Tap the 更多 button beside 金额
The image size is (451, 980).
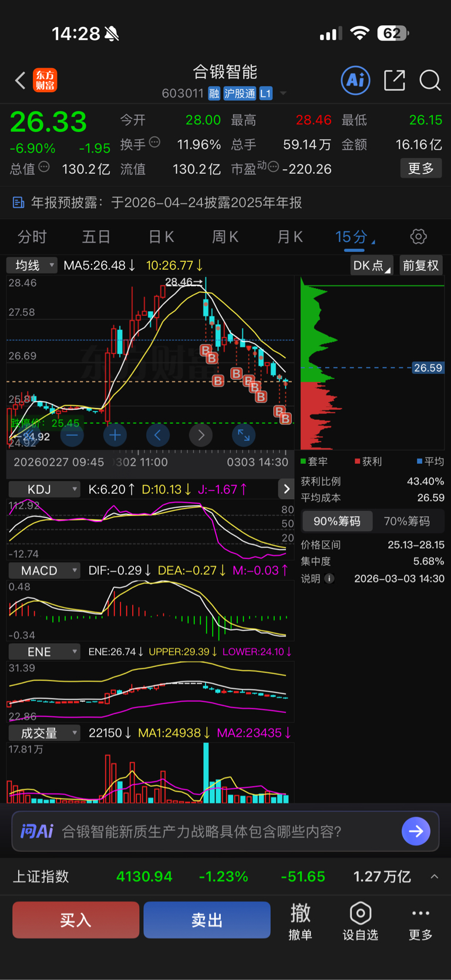pos(420,169)
